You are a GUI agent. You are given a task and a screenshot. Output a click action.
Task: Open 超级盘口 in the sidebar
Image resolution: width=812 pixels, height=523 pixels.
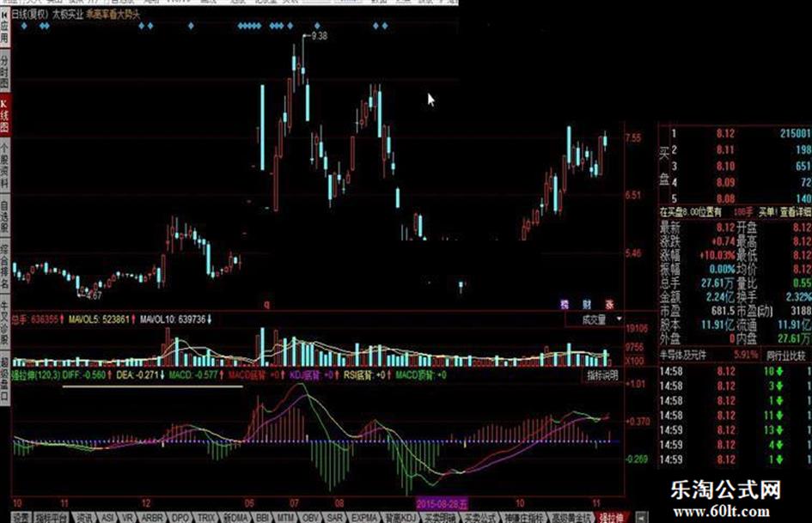coord(4,379)
